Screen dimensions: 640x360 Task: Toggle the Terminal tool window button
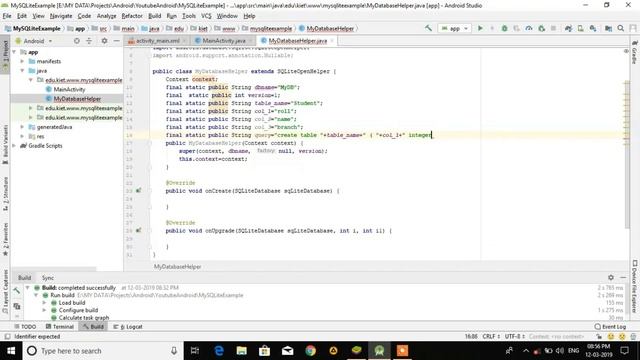pos(60,327)
